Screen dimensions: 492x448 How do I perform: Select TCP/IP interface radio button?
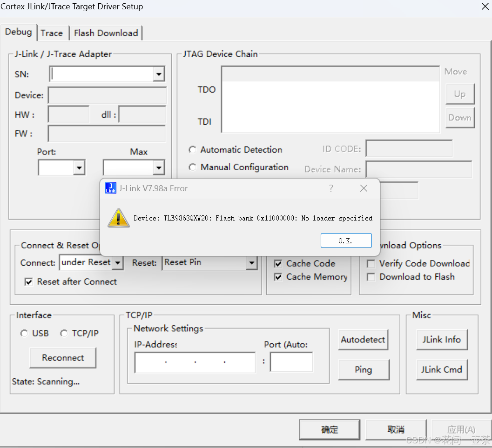[64, 333]
